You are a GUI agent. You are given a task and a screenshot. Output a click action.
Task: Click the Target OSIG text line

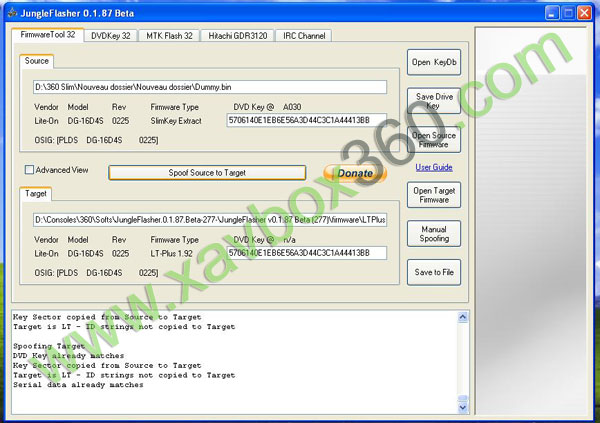96,273
